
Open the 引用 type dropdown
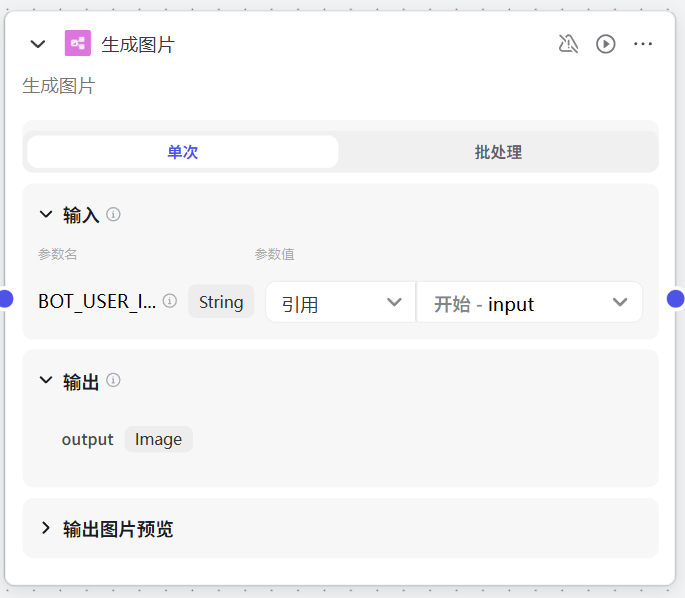tap(340, 303)
